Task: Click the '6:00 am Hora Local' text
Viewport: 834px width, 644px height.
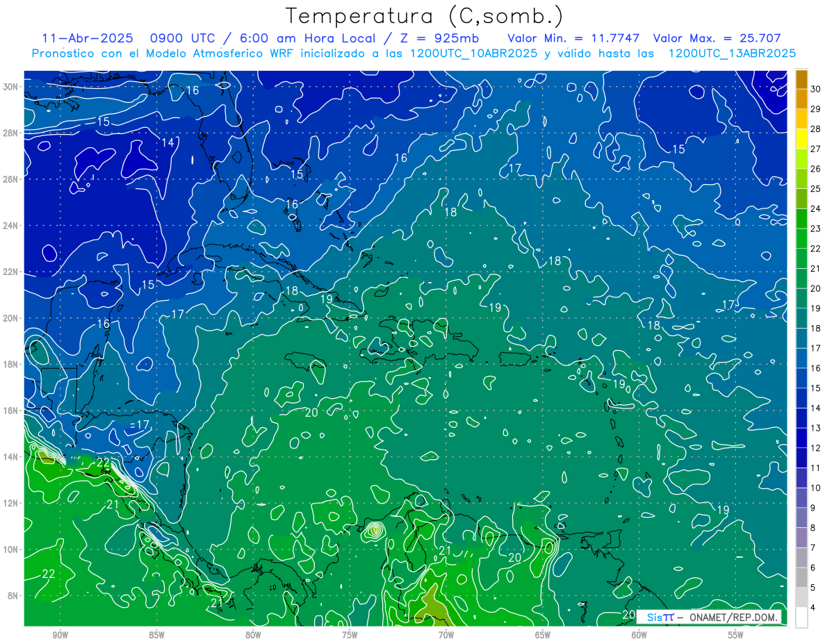Action: pyautogui.click(x=306, y=38)
